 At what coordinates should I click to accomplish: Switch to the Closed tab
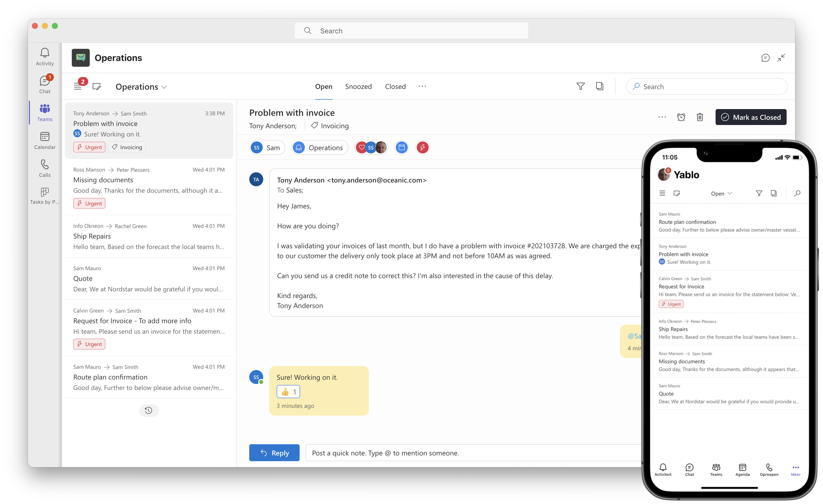click(395, 86)
